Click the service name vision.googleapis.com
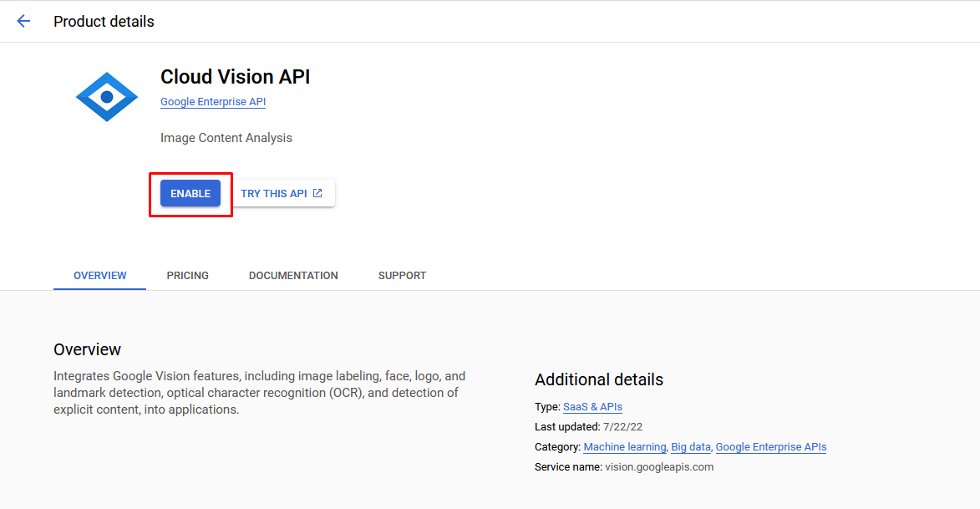The width and height of the screenshot is (980, 509). [658, 467]
